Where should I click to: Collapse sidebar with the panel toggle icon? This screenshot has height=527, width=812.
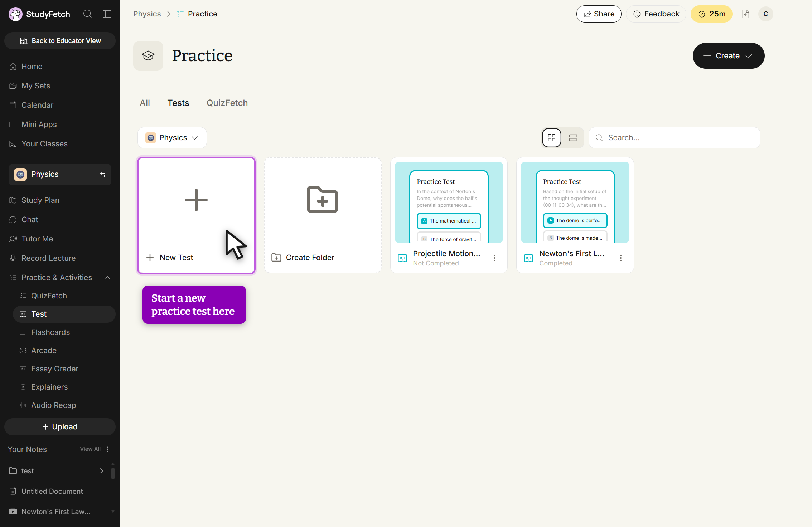(107, 14)
